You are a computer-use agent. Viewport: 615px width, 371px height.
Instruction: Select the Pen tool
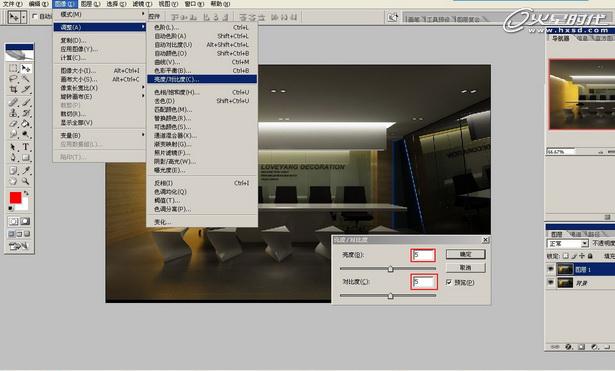pos(13,157)
